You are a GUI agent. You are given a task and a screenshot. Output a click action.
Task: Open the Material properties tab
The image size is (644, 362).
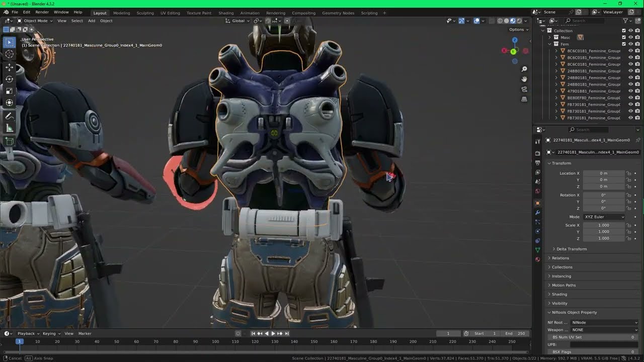[537, 259]
